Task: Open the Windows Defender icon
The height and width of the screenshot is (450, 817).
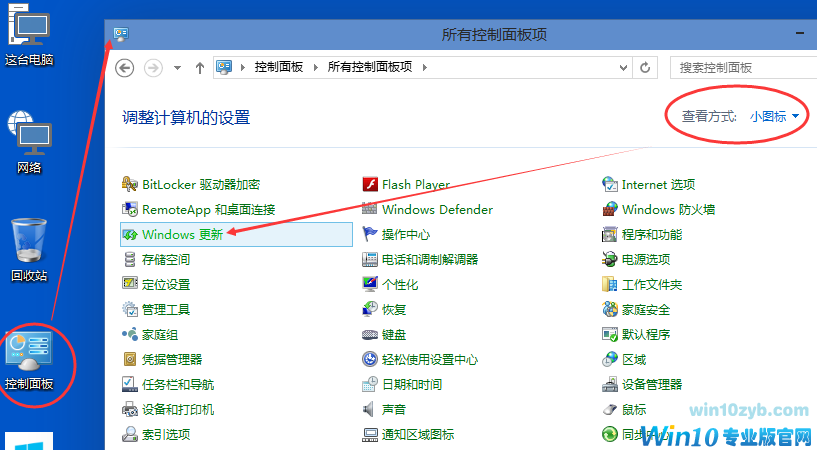Action: [370, 209]
